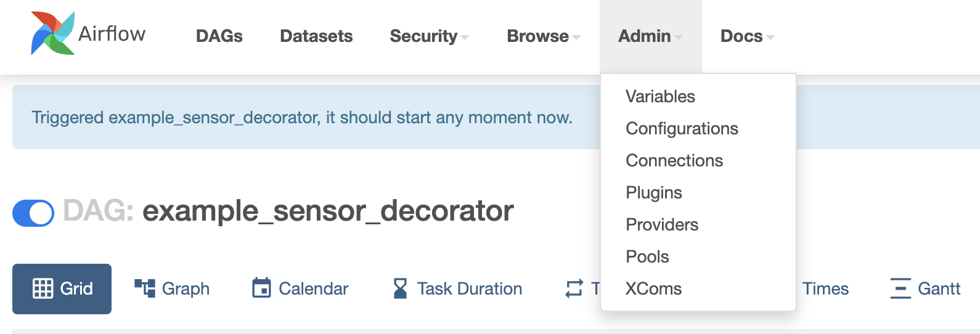Go to the DAGs page link
980x334 pixels.
[x=219, y=36]
